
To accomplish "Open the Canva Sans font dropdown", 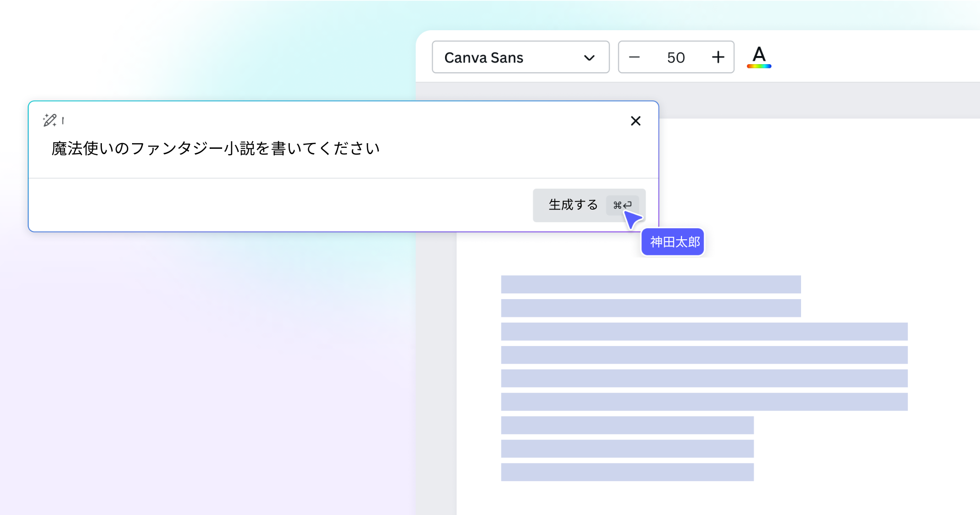I will 520,57.
